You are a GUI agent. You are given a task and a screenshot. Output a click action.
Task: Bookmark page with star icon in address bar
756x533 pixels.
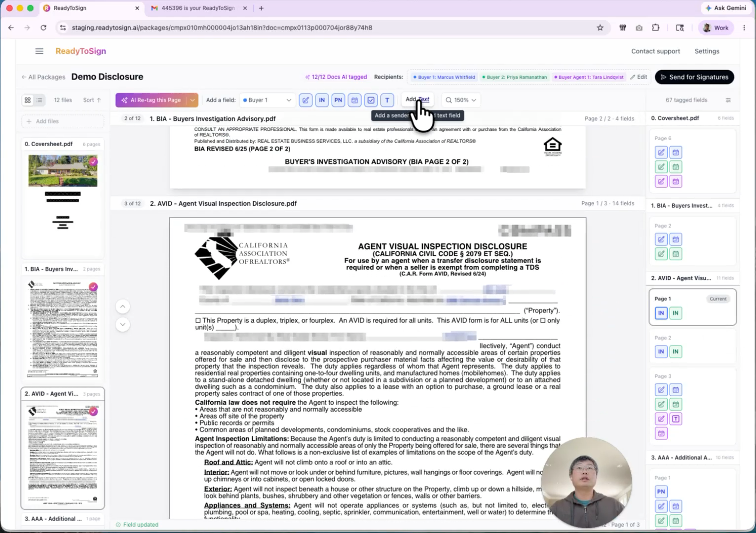pyautogui.click(x=600, y=28)
